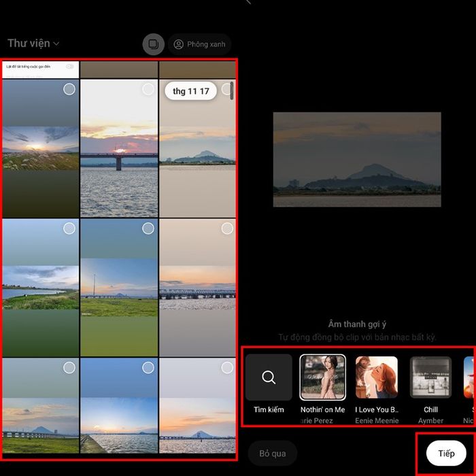Select the green field with pole photo
This screenshot has height=476, width=476.
[148, 228]
